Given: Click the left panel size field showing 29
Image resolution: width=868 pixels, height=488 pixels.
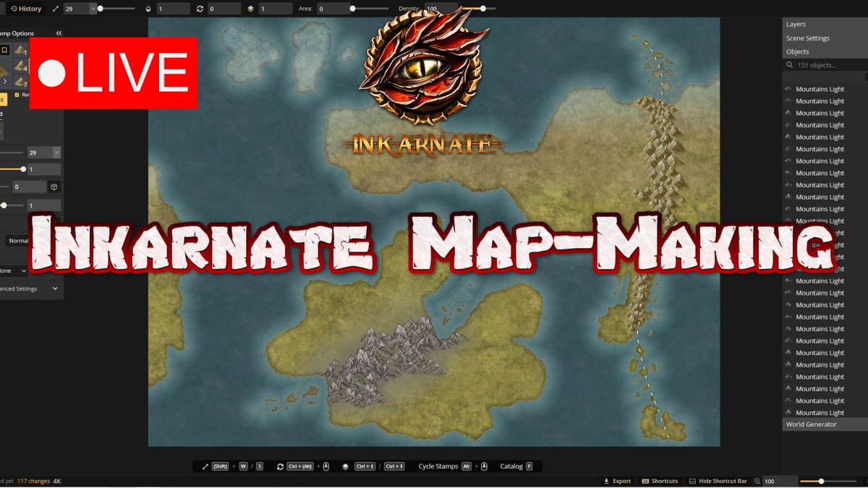Looking at the screenshot, I should pyautogui.click(x=39, y=153).
